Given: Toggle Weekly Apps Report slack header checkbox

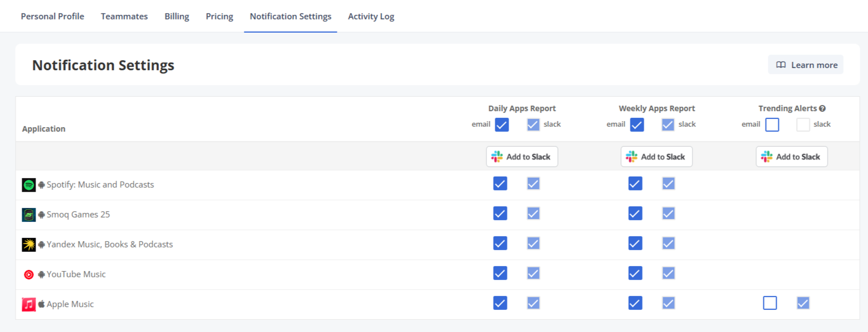Looking at the screenshot, I should [x=668, y=124].
